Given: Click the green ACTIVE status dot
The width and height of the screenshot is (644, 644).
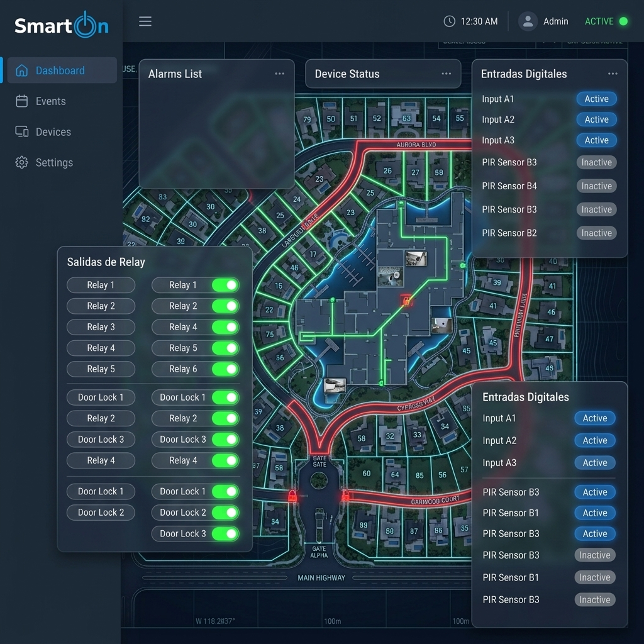Looking at the screenshot, I should click(x=623, y=21).
